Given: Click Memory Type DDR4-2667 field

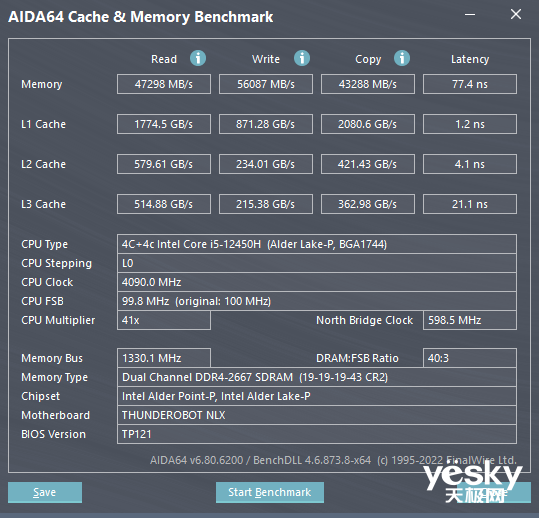Looking at the screenshot, I should (317, 377).
